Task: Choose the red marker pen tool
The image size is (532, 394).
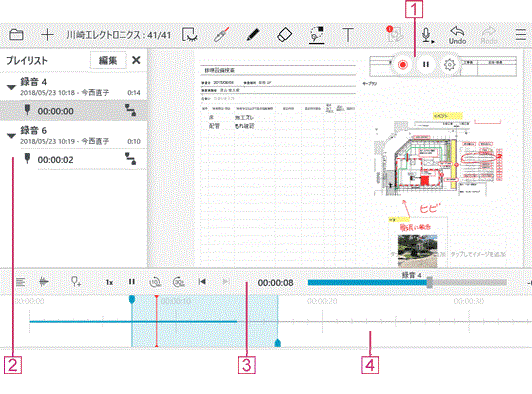Action: click(x=221, y=34)
